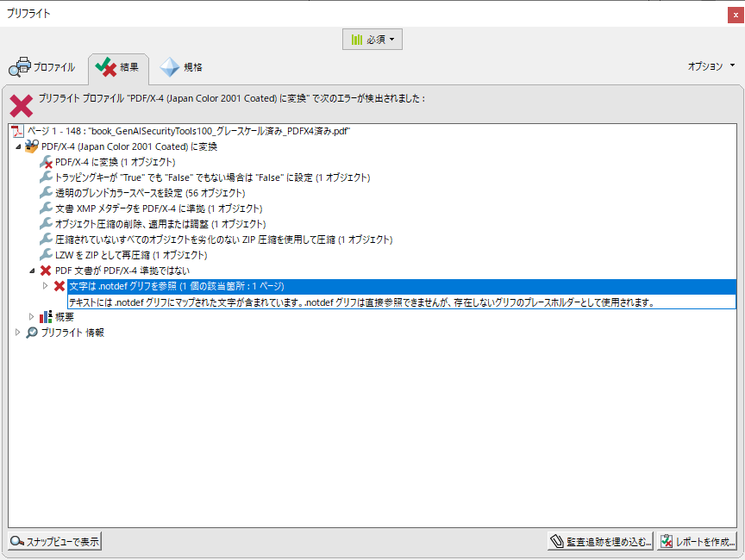The width and height of the screenshot is (745, 560).
Task: Click the red X icon for '.notdef グリフを参照' error
Action: coord(59,286)
